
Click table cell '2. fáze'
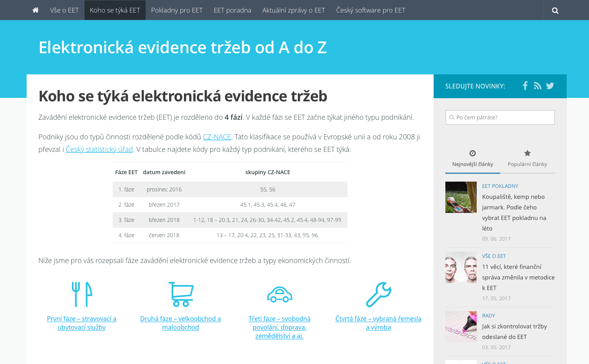point(126,205)
